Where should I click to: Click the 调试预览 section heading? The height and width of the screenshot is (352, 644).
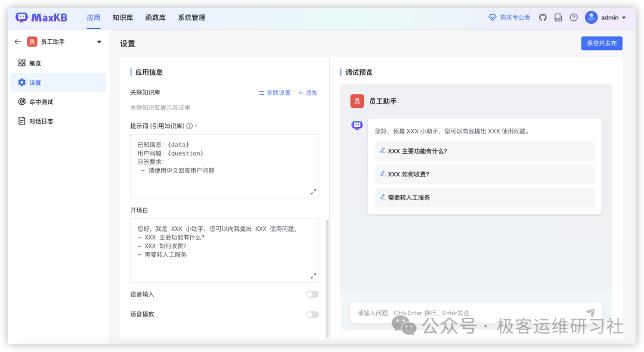point(358,72)
